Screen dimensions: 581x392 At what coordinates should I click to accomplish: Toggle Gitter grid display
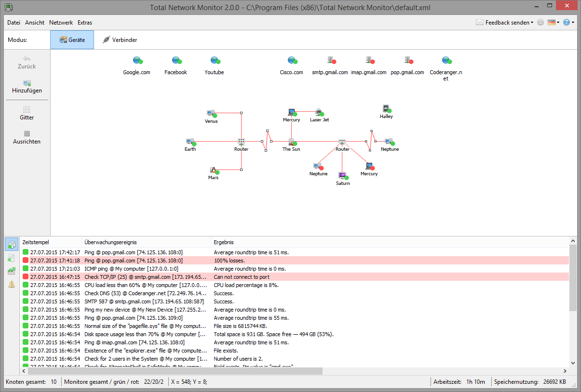click(27, 113)
